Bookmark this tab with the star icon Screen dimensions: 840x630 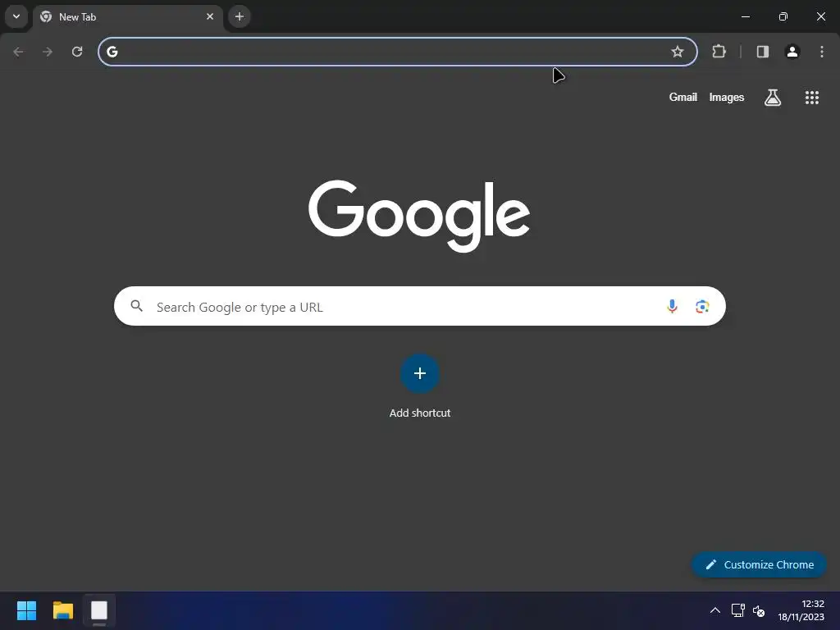(x=677, y=52)
